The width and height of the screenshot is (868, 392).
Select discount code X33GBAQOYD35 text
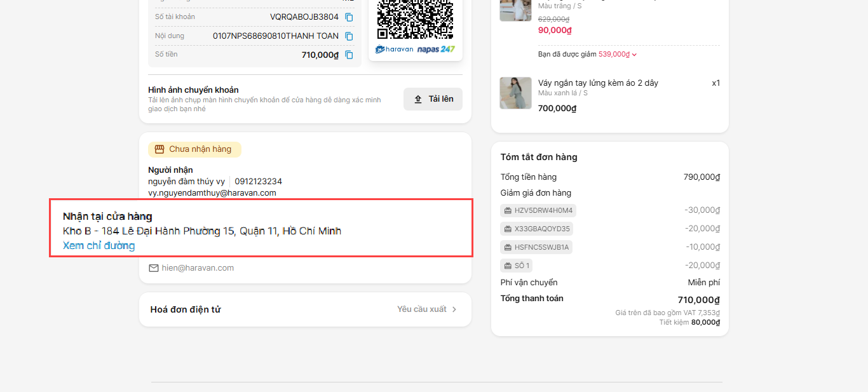coord(542,229)
